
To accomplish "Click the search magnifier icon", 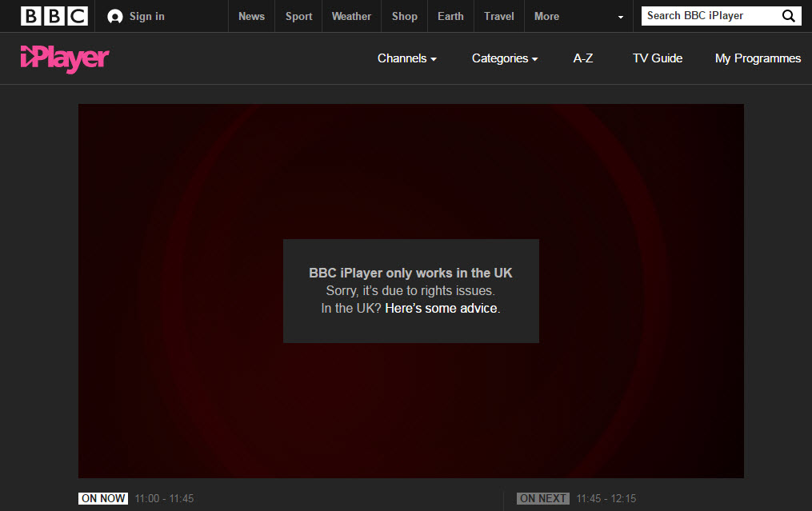I will [x=788, y=16].
